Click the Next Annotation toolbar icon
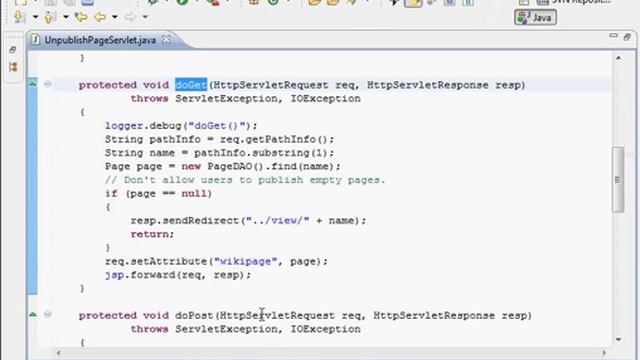640x360 pixels. (19, 17)
